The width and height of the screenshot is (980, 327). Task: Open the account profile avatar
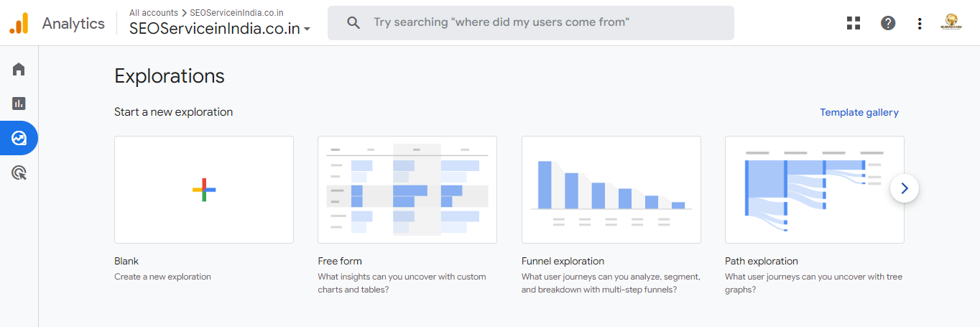coord(951,23)
